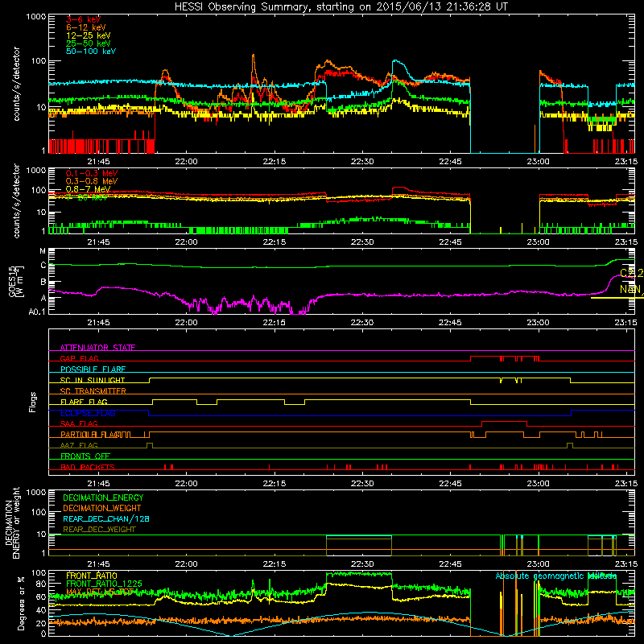Click the DECIMATION_ENERGY legend label
This screenshot has height=644, width=644.
(103, 497)
